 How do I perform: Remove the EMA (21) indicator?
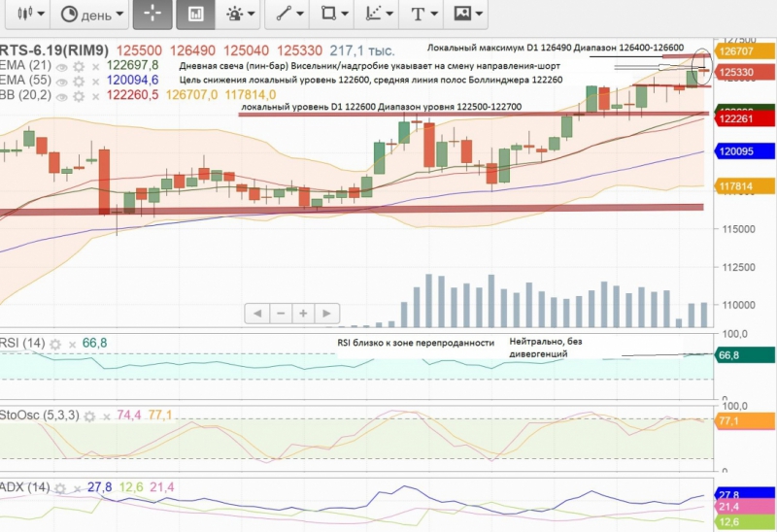point(95,67)
